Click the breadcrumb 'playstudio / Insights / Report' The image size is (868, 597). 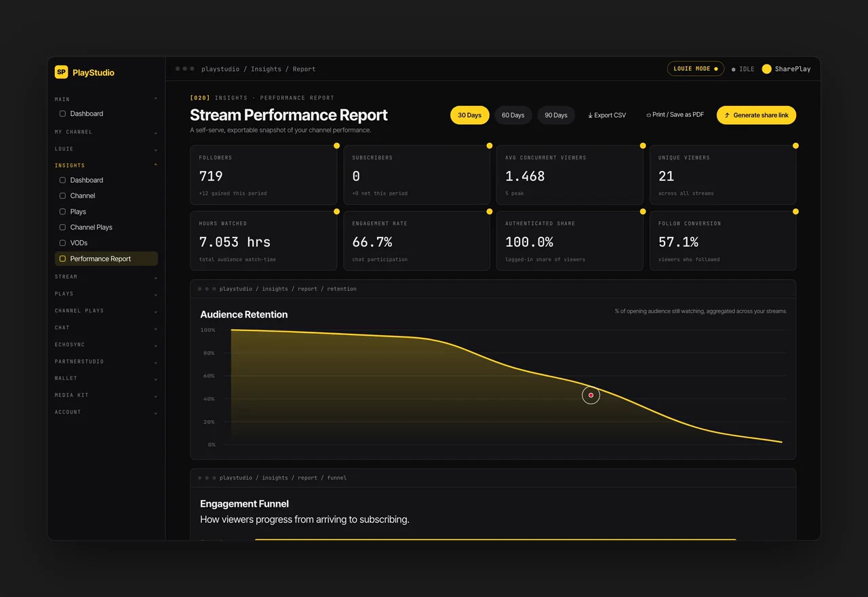258,69
